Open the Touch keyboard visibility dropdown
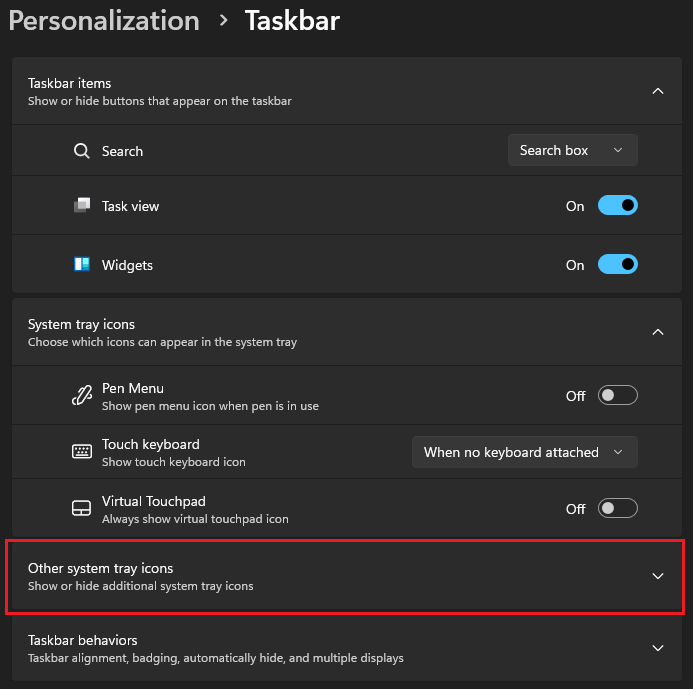The width and height of the screenshot is (693, 689). [524, 452]
